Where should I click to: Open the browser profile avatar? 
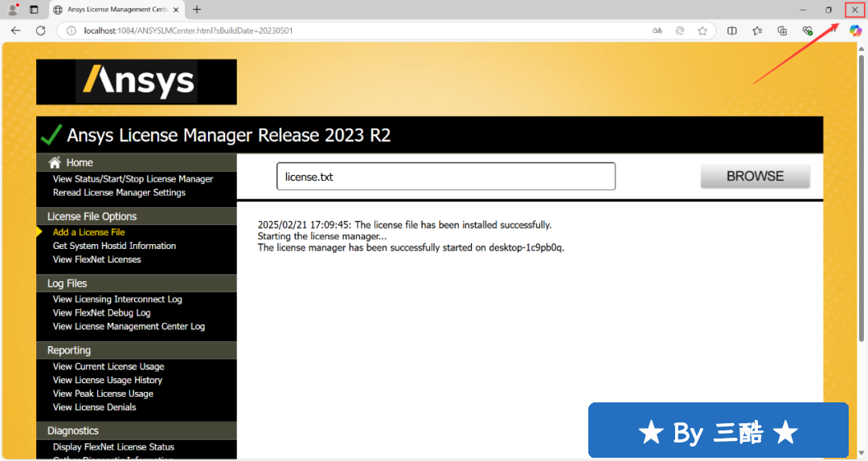(13, 10)
